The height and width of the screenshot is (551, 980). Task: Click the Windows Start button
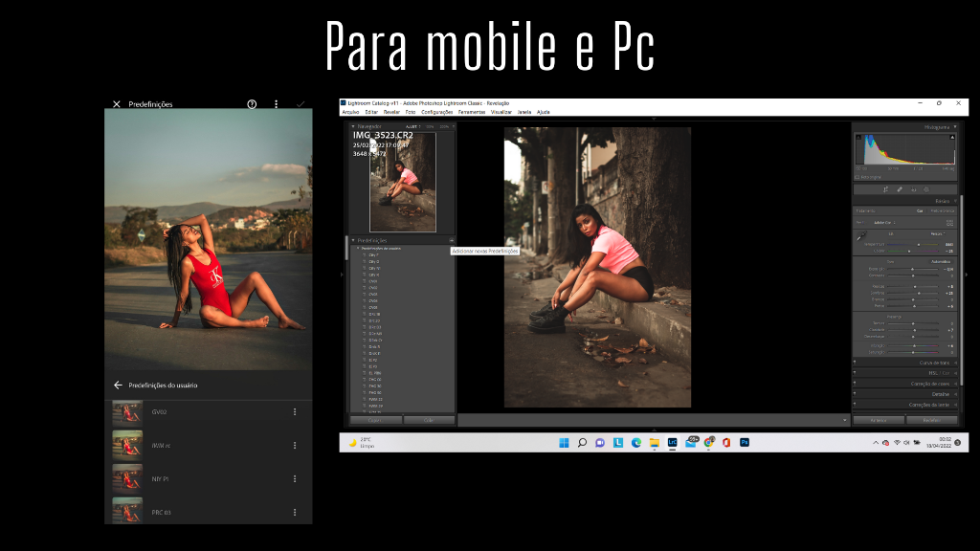pos(563,442)
